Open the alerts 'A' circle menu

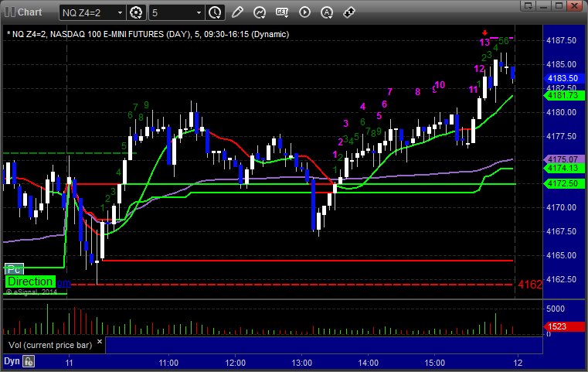[327, 12]
